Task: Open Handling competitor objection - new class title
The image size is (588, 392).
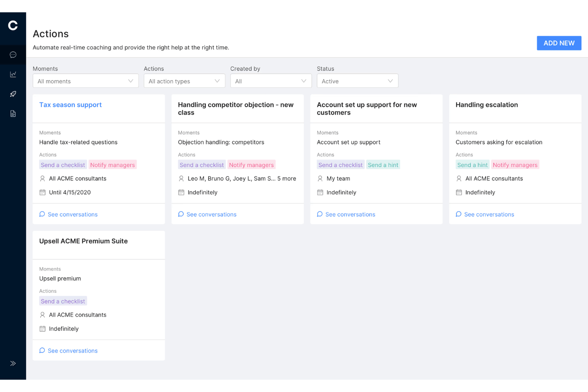Action: pos(236,108)
